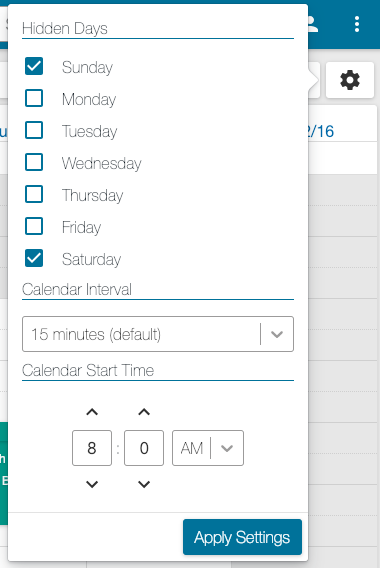Open the calendar settings gear icon
Viewport: 380px width, 568px height.
click(x=350, y=80)
